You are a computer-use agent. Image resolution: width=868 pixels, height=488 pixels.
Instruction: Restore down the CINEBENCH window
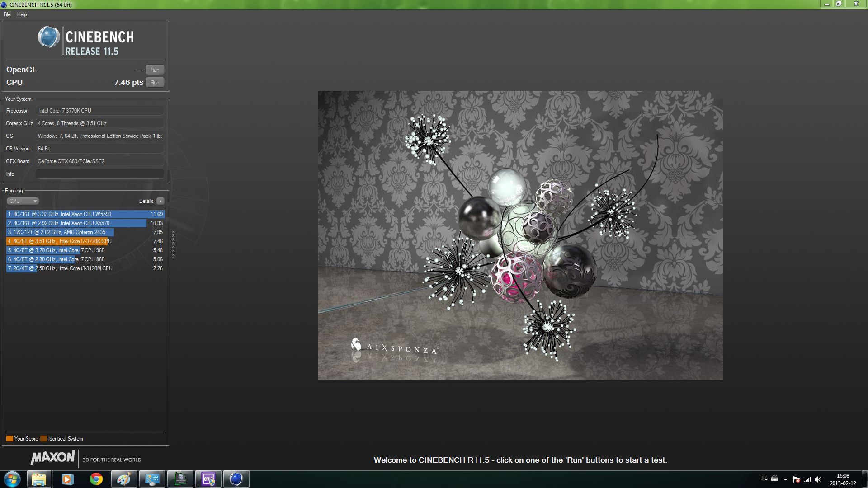pyautogui.click(x=838, y=4)
